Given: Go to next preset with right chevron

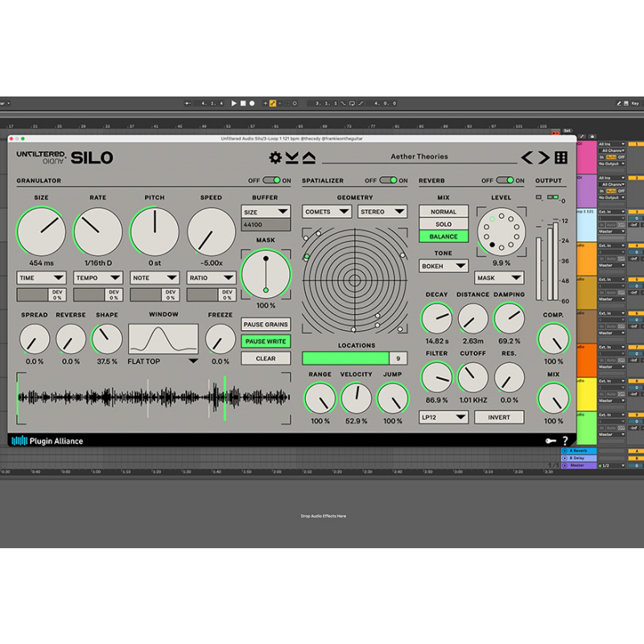Looking at the screenshot, I should tap(543, 157).
